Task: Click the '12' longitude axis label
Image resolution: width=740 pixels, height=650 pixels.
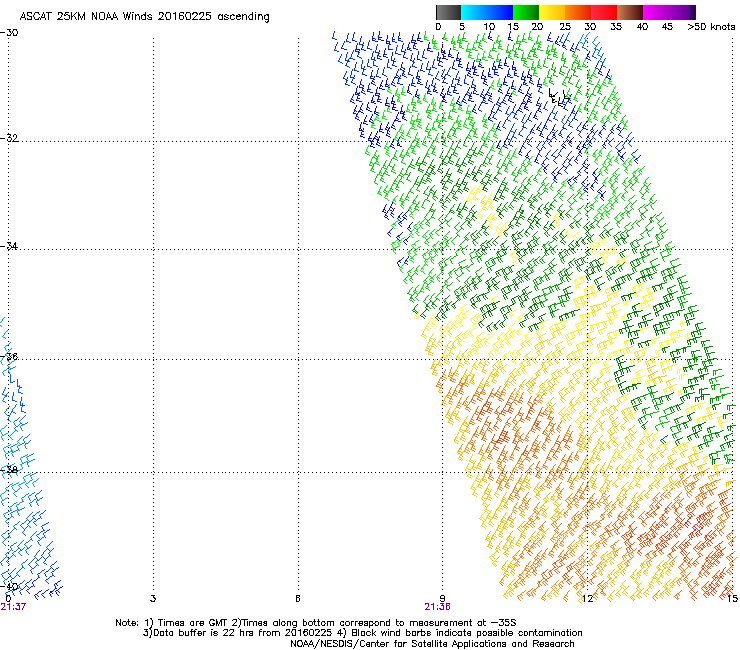Action: tap(587, 599)
